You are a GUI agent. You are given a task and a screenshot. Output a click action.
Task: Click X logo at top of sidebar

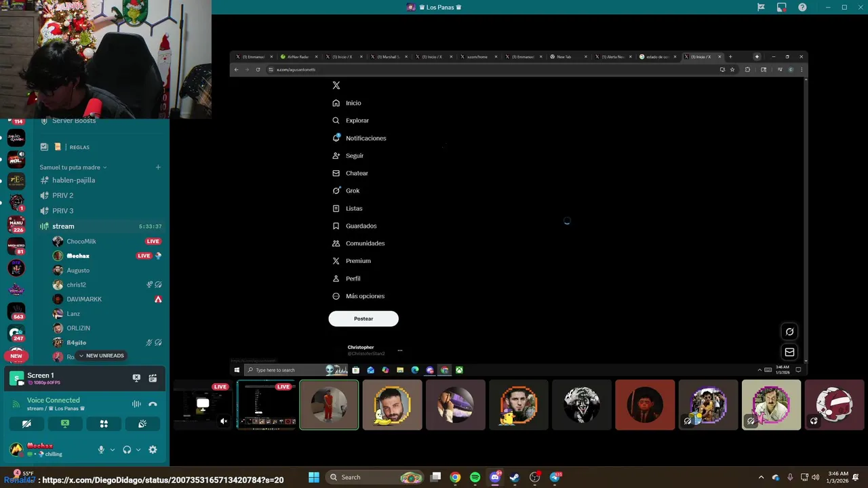(336, 85)
